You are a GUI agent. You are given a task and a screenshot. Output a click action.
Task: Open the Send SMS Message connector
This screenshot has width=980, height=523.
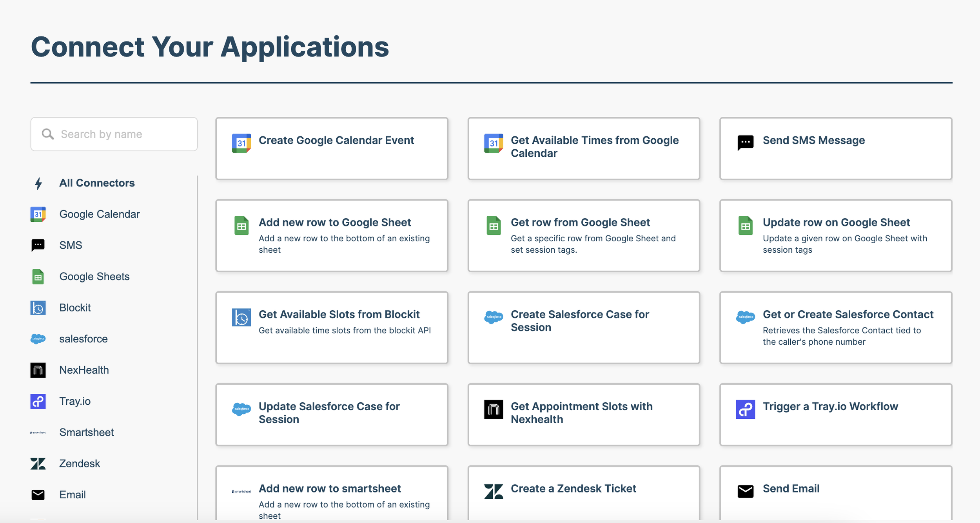835,149
